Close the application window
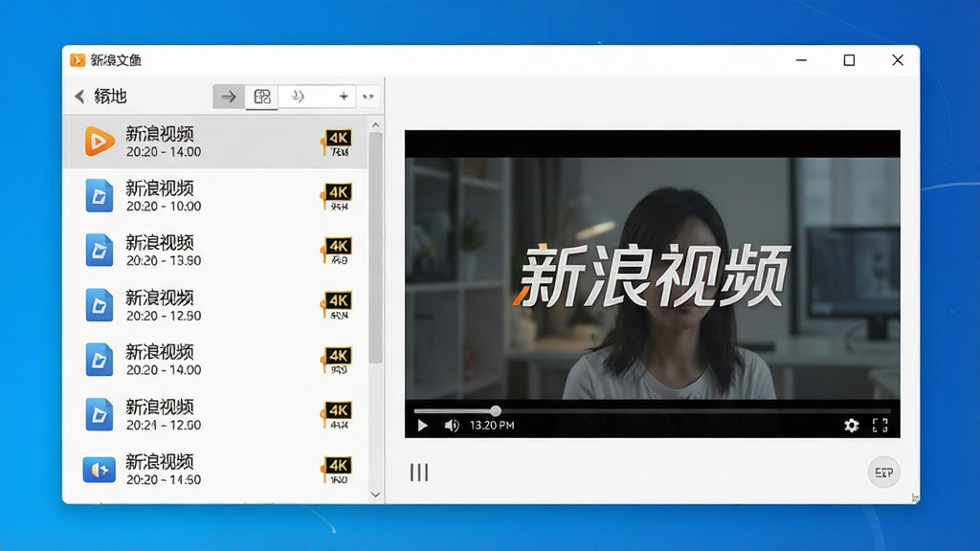 point(898,60)
